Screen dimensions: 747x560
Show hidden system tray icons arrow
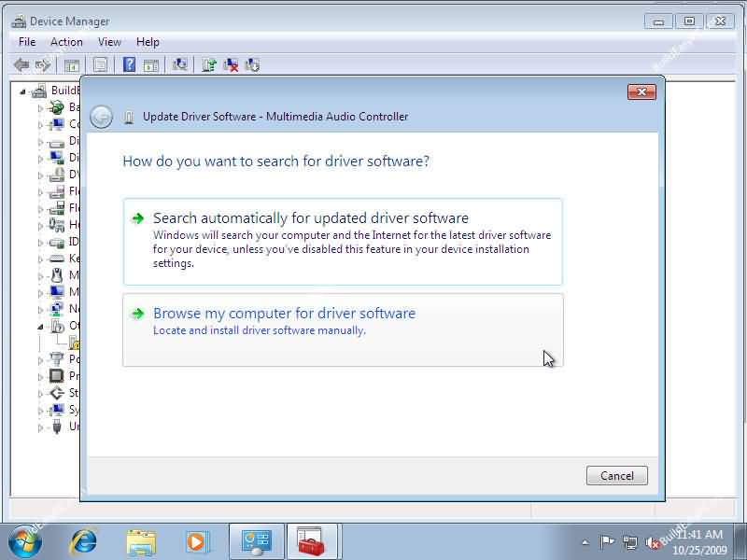(x=585, y=542)
